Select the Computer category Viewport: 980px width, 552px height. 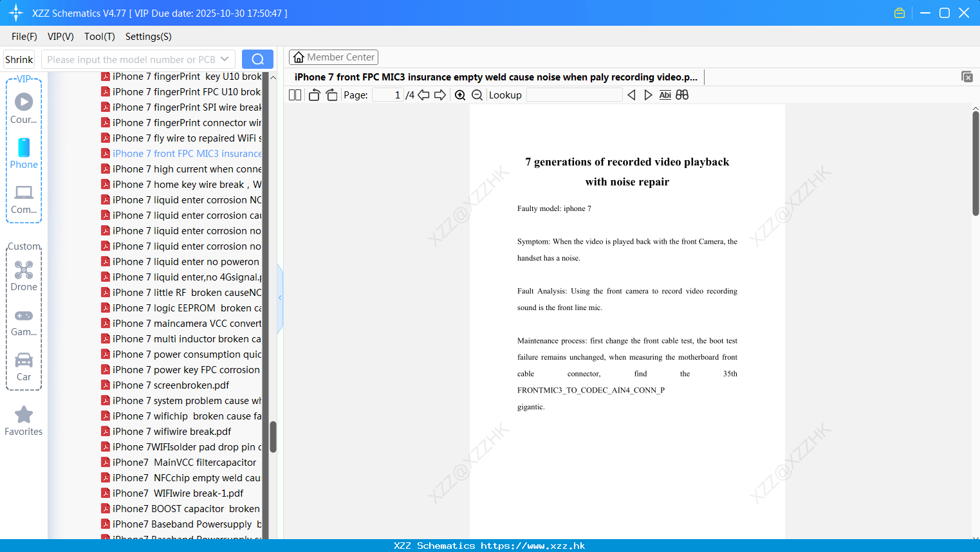(24, 199)
